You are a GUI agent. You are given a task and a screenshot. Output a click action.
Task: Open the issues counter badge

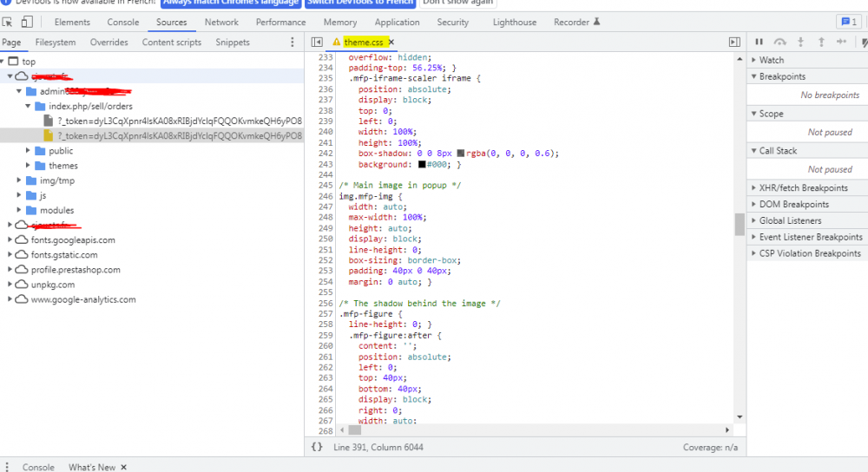(847, 23)
